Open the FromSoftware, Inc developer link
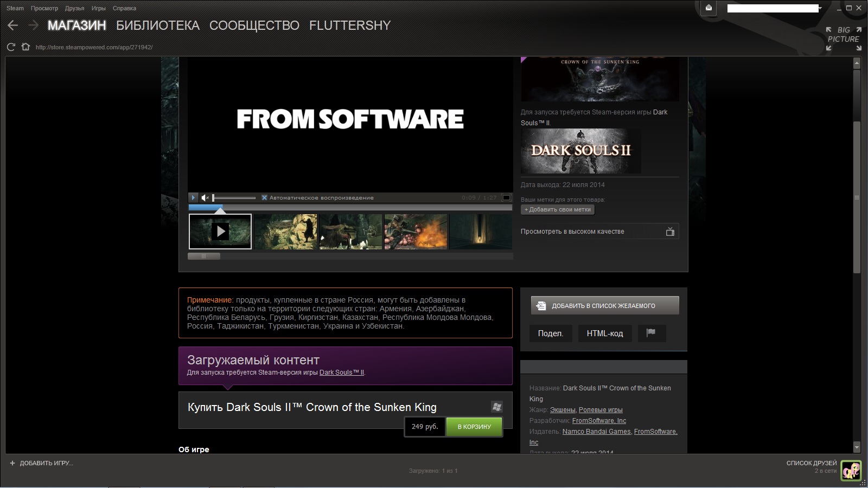This screenshot has width=868, height=488. point(599,421)
